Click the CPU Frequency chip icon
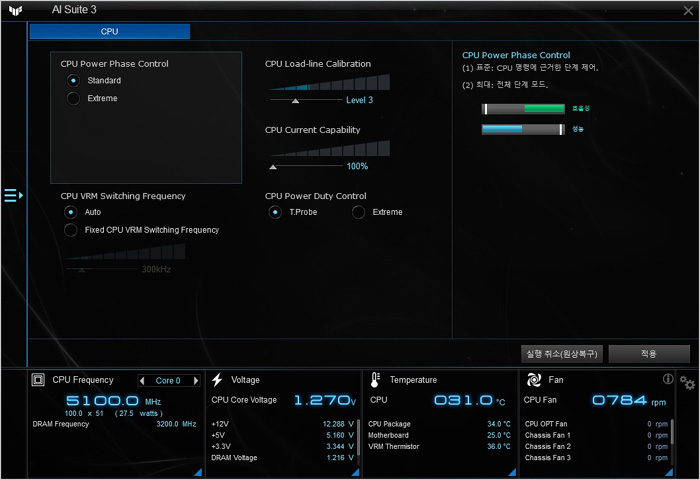The width and height of the screenshot is (700, 480). pyautogui.click(x=38, y=380)
